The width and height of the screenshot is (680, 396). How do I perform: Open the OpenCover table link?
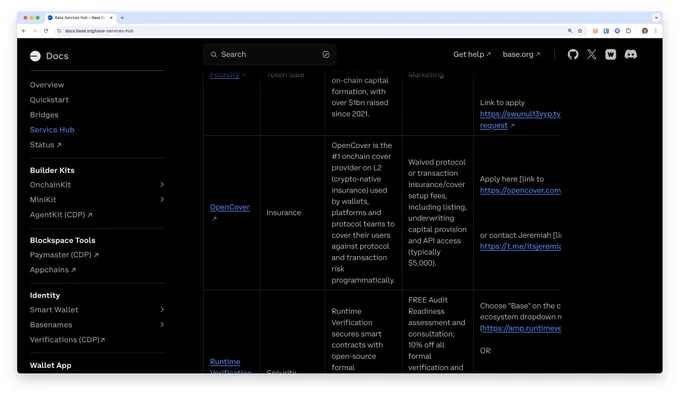pyautogui.click(x=229, y=207)
